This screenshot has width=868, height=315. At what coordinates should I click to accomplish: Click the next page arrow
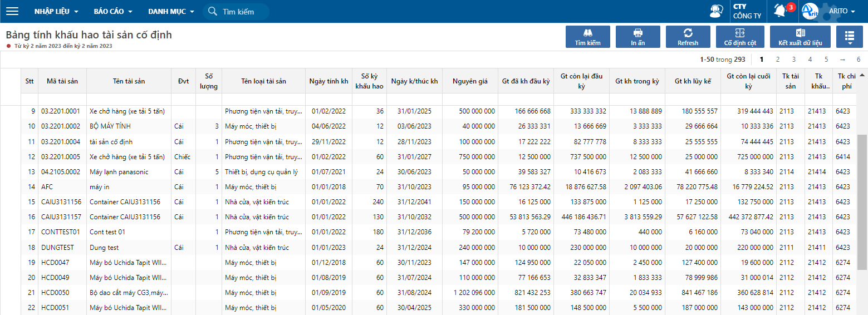tap(842, 59)
